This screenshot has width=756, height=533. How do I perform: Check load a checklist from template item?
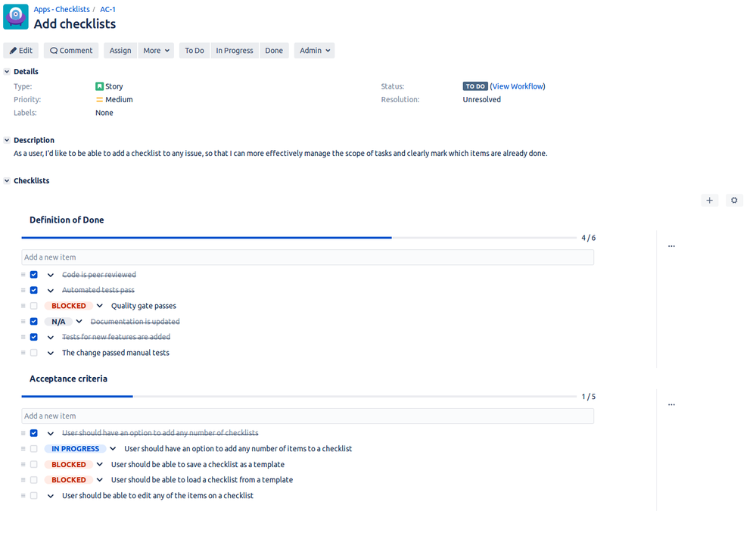34,480
